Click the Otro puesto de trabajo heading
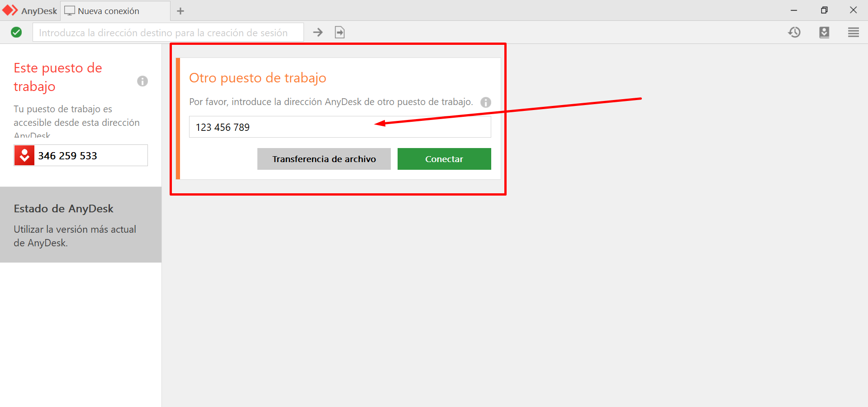This screenshot has width=868, height=407. pyautogui.click(x=257, y=78)
